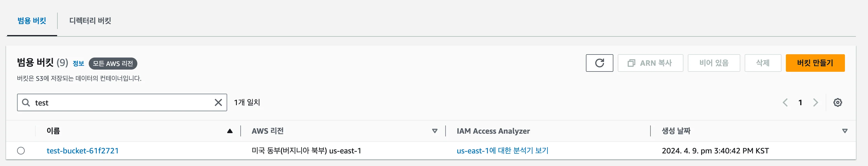Click page number 1 in pagination
Screen dimensions: 868x166
801,102
